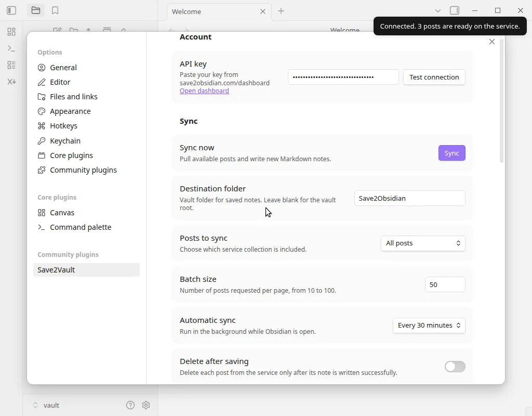Dismiss the Connected notification
The height and width of the screenshot is (416, 532).
pos(450,26)
